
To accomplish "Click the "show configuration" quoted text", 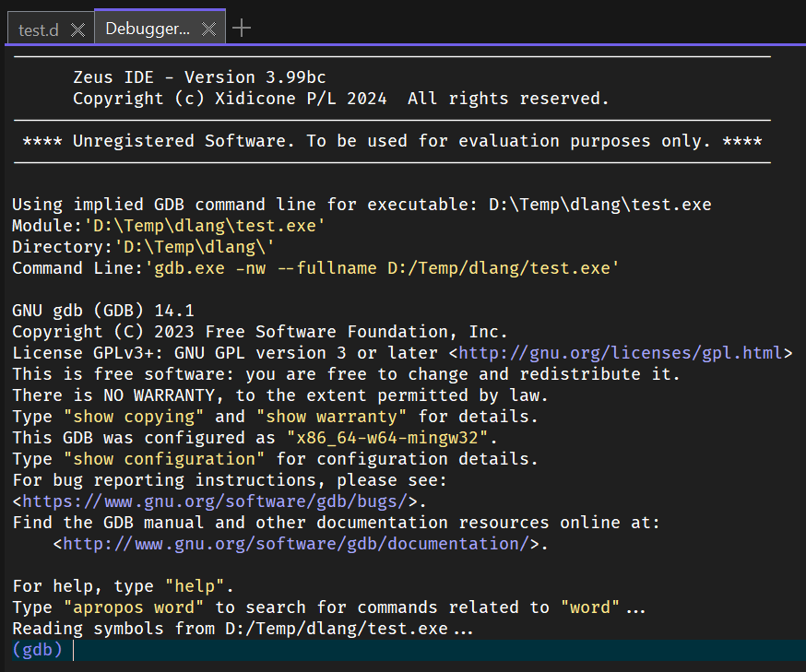I will click(x=164, y=459).
